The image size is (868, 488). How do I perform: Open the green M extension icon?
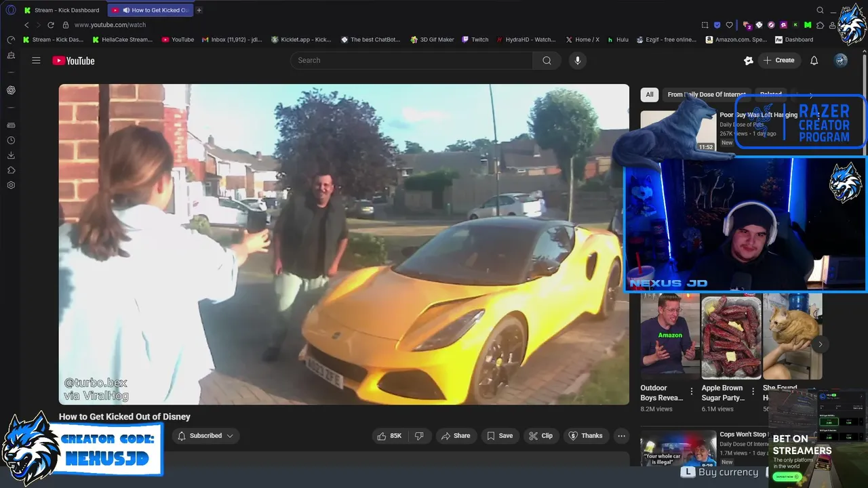click(x=808, y=25)
